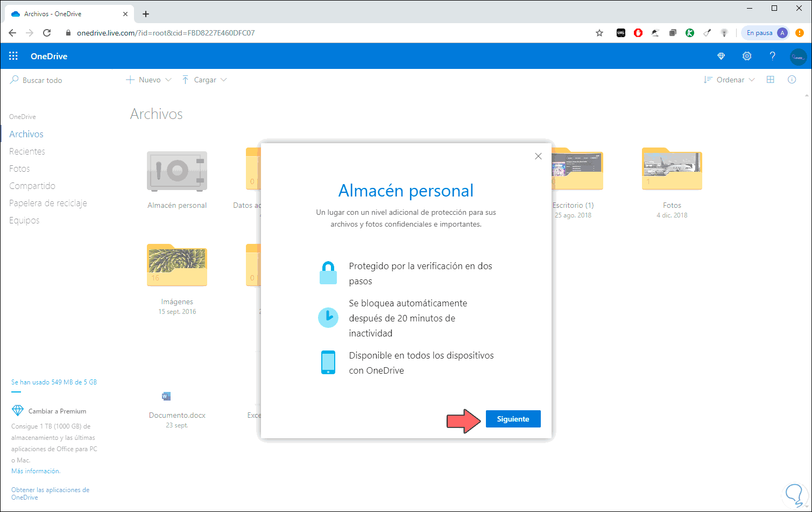This screenshot has width=812, height=512.
Task: Click the phone devices icon in dialog
Action: (328, 362)
